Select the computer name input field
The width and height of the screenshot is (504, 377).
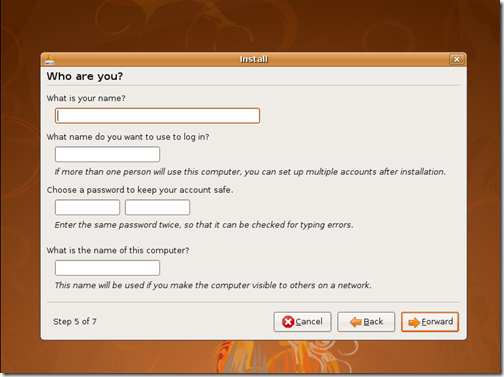107,268
